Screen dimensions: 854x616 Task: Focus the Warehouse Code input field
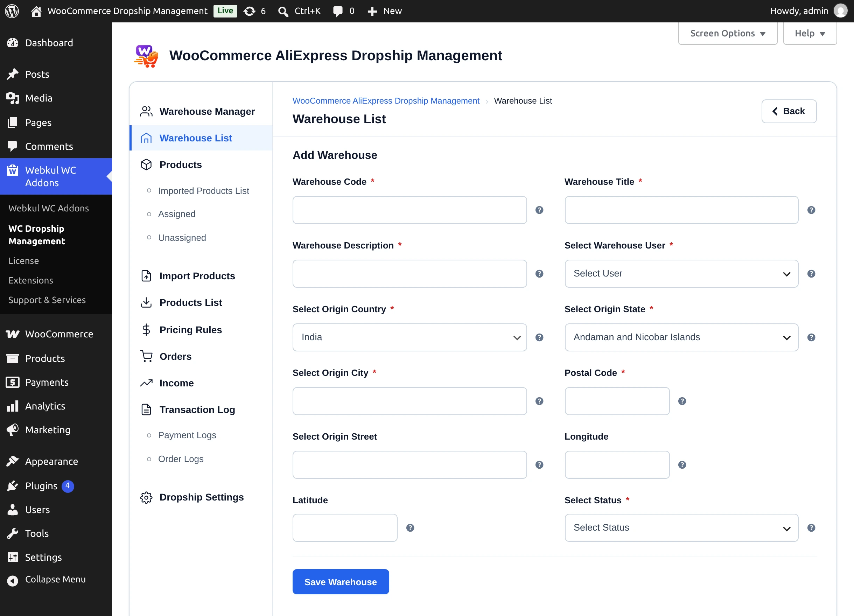(x=409, y=210)
